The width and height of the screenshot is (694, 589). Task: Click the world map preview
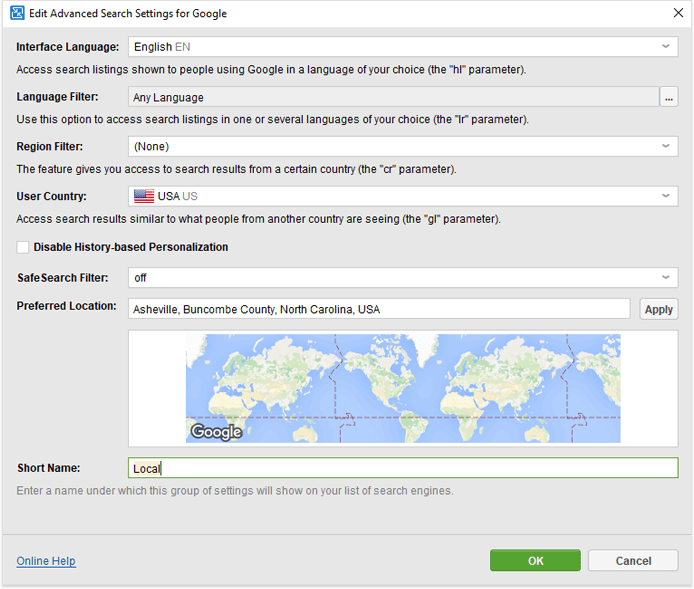(x=403, y=388)
